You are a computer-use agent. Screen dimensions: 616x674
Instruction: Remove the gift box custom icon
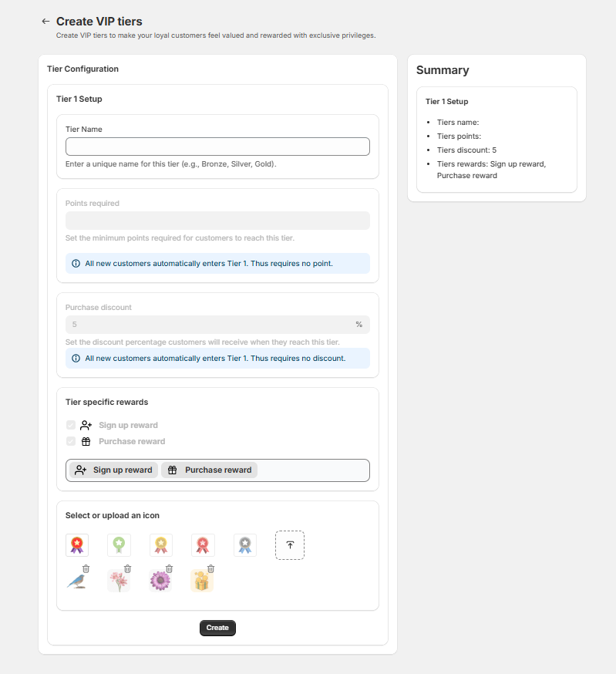(x=211, y=568)
